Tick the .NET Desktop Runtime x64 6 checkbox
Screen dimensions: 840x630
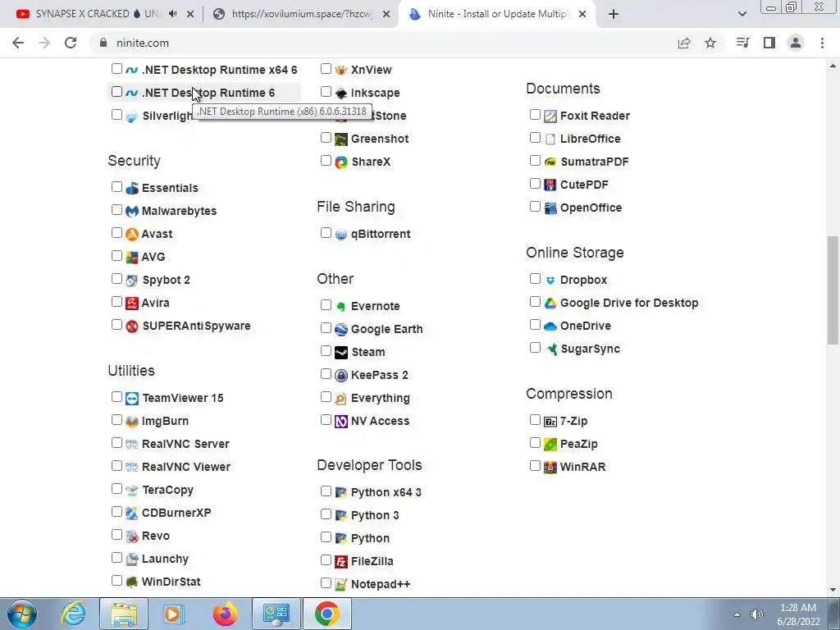point(116,69)
